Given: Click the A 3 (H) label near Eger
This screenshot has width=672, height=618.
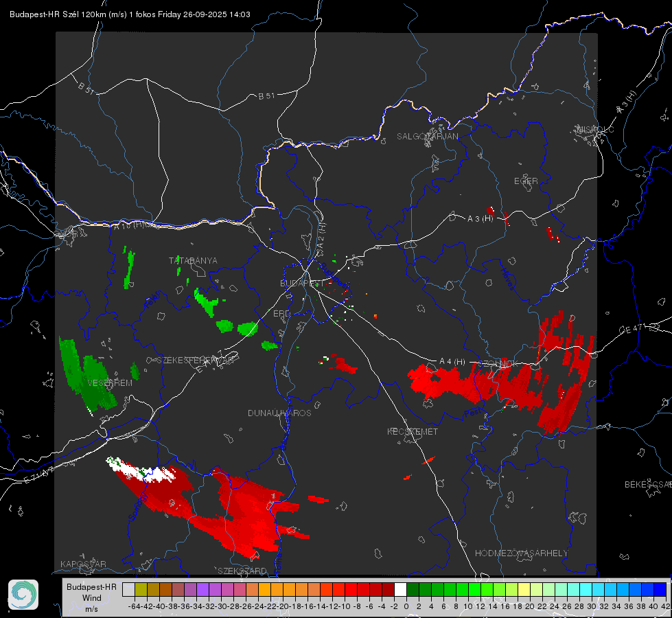Looking at the screenshot, I should (x=480, y=219).
